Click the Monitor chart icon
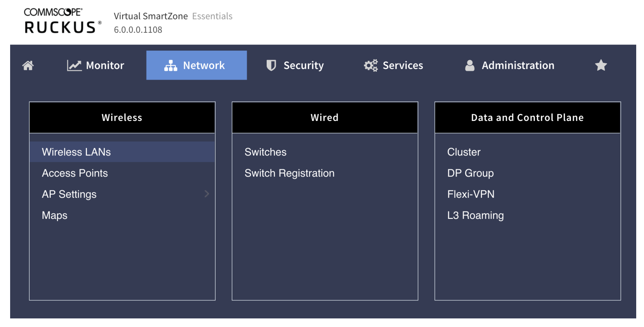644x327 pixels. [74, 66]
